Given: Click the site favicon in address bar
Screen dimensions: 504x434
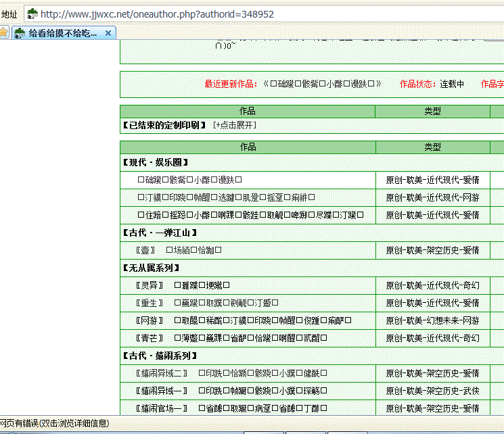Looking at the screenshot, I should (32, 14).
